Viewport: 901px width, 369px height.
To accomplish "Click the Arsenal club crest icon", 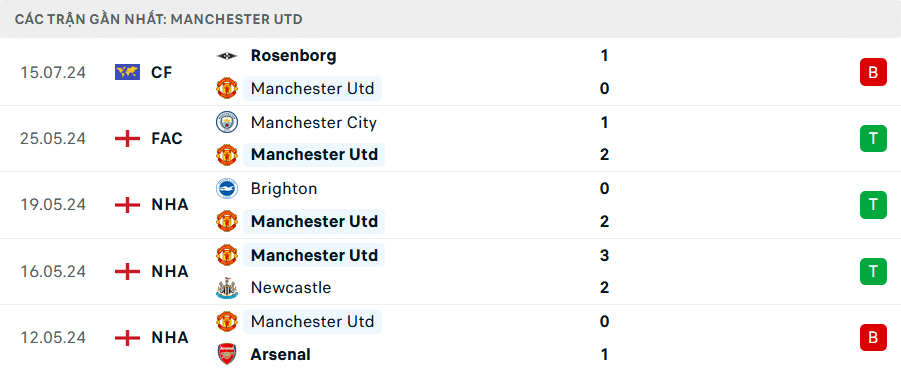I will tap(226, 354).
